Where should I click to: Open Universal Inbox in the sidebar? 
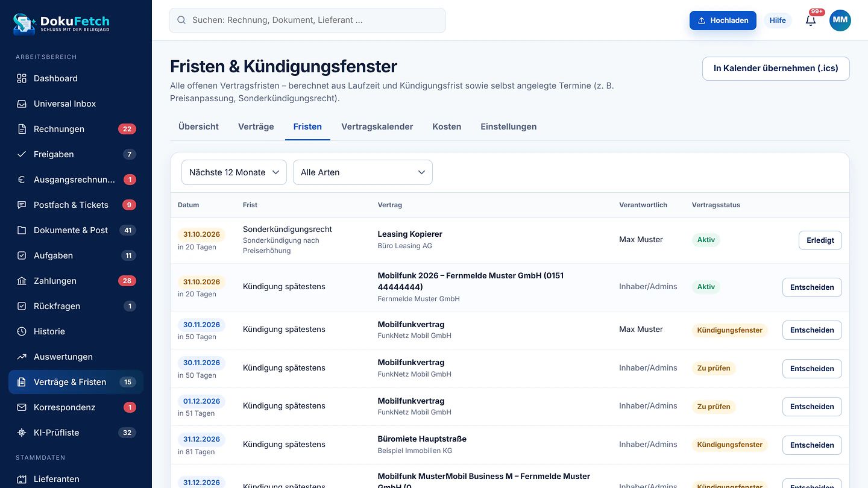(76, 104)
